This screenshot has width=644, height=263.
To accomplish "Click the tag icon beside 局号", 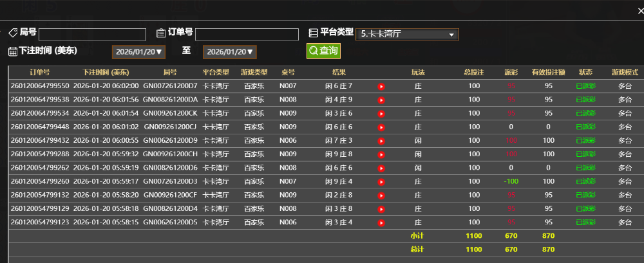I will coord(13,33).
